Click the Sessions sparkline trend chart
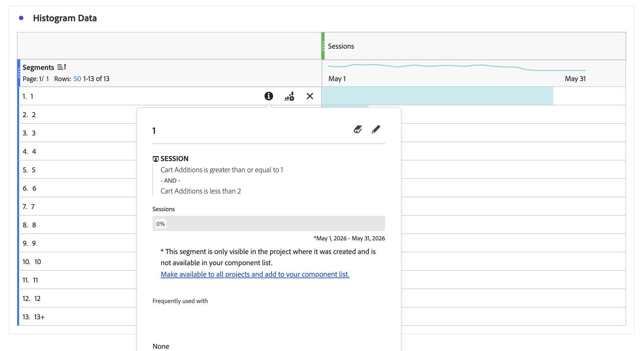This screenshot has width=644, height=351. [x=456, y=67]
